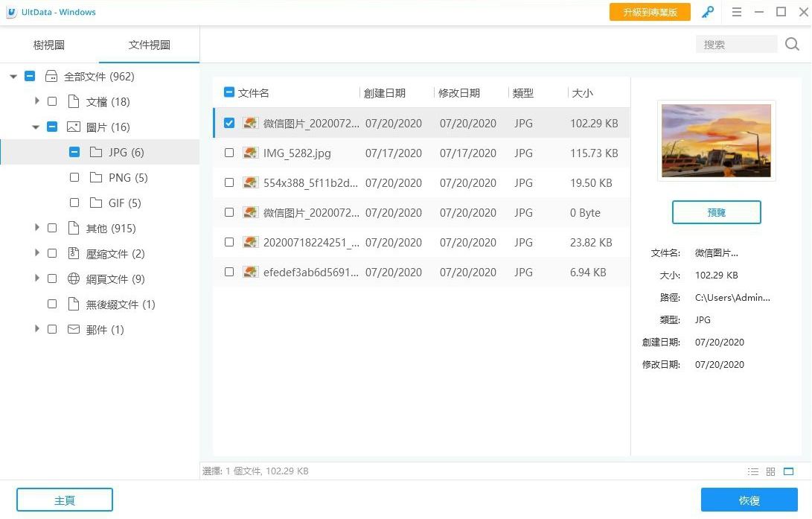Check the 0 Byte file checkbox
812x519 pixels.
[229, 212]
